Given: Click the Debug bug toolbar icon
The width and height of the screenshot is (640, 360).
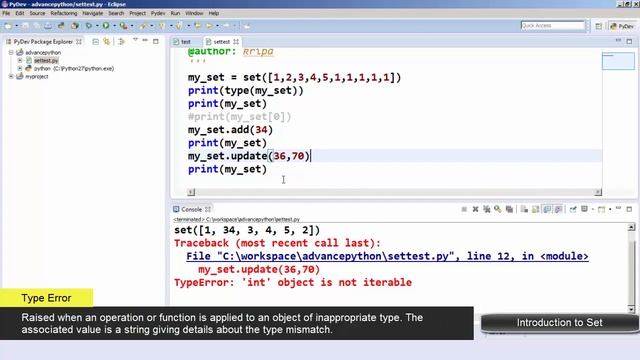Looking at the screenshot, I should coord(89,26).
